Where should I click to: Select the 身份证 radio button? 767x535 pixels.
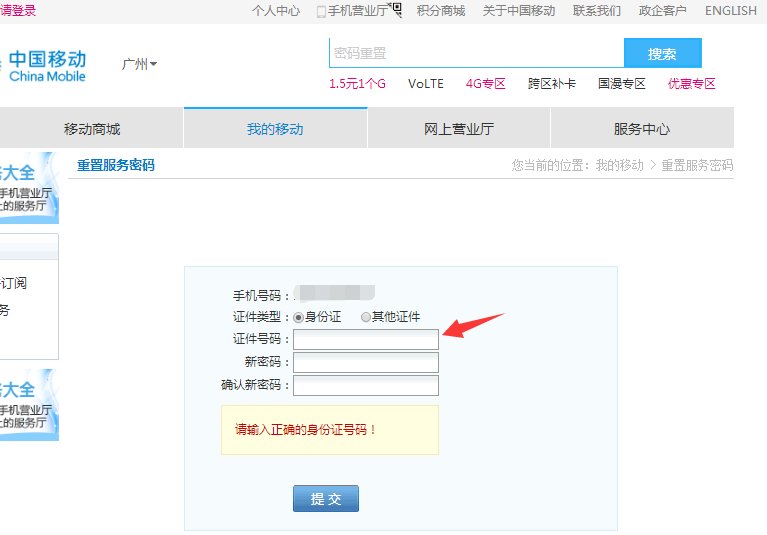coord(298,318)
